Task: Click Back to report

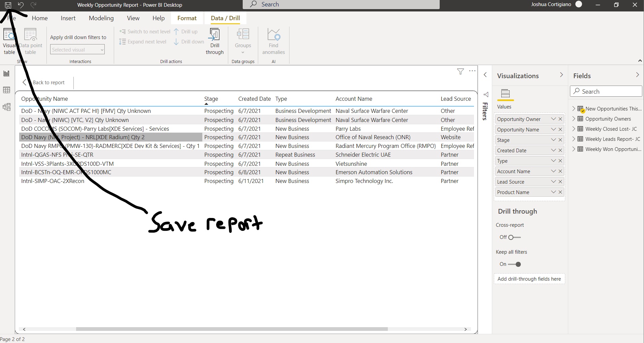Action: (x=44, y=83)
